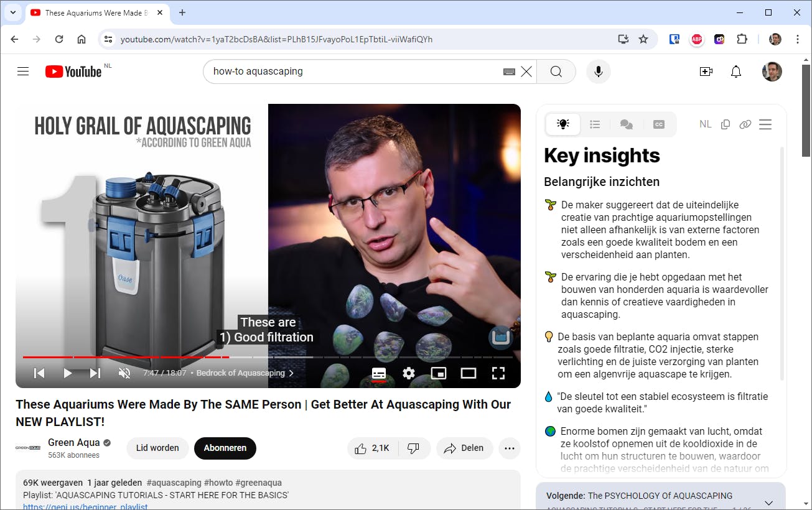The height and width of the screenshot is (510, 812).
Task: Follow the #howto hashtag
Action: 218,483
